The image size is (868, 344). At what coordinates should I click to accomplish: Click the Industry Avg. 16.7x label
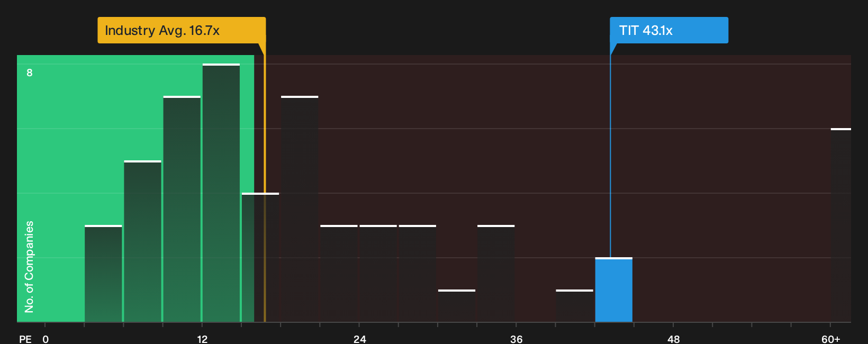click(x=182, y=30)
